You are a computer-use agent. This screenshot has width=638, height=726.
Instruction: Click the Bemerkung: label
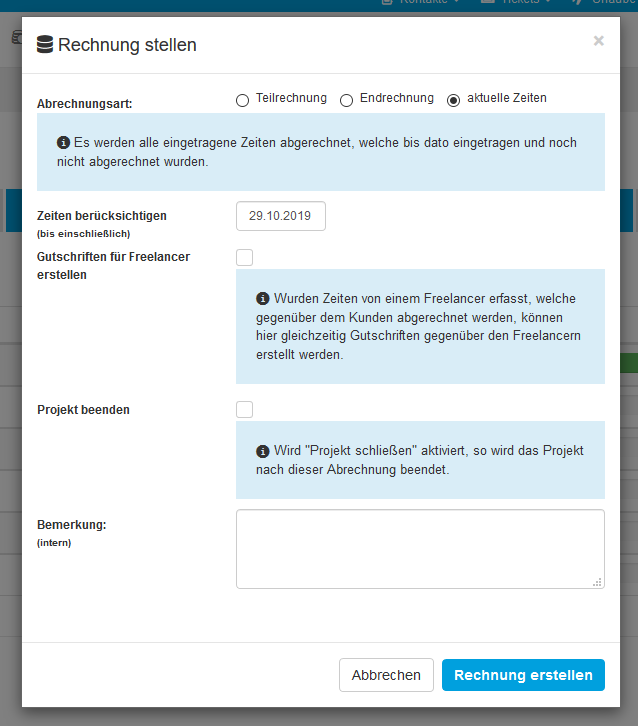(72, 525)
